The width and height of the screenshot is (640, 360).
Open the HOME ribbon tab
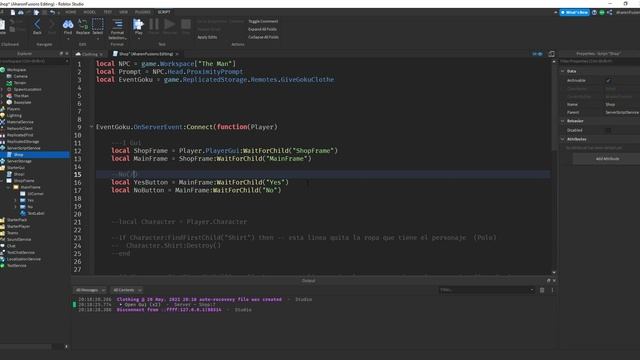(71, 12)
